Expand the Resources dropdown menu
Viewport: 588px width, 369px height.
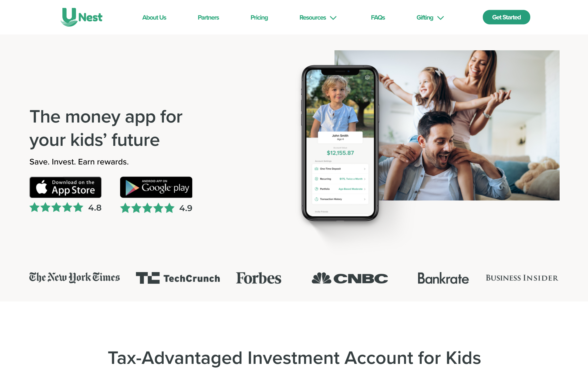[318, 17]
